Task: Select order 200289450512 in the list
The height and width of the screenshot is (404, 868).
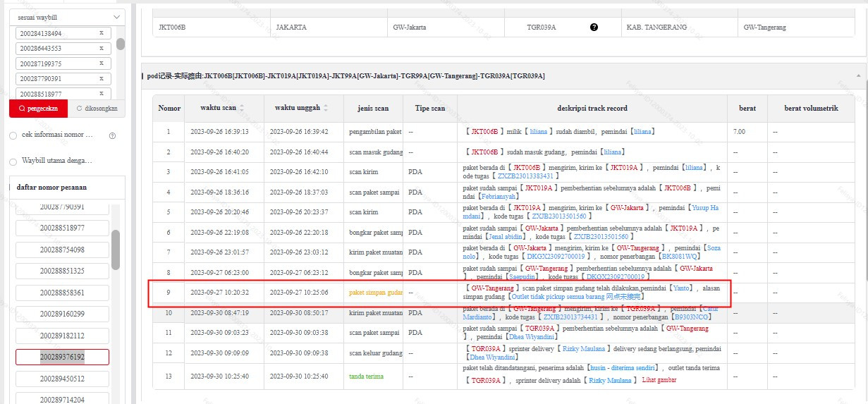Action: 62,379
